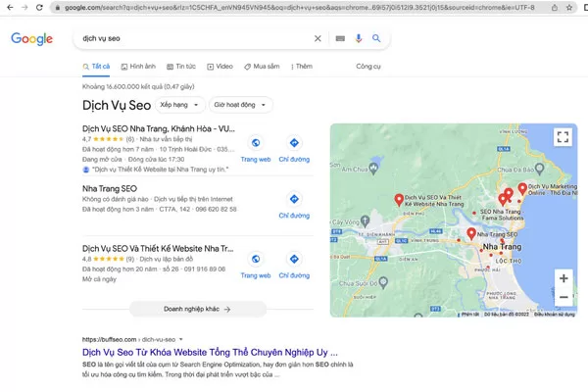Open the Giờ hoạt động hours dropdown
This screenshot has height=392, width=588.
pos(240,105)
